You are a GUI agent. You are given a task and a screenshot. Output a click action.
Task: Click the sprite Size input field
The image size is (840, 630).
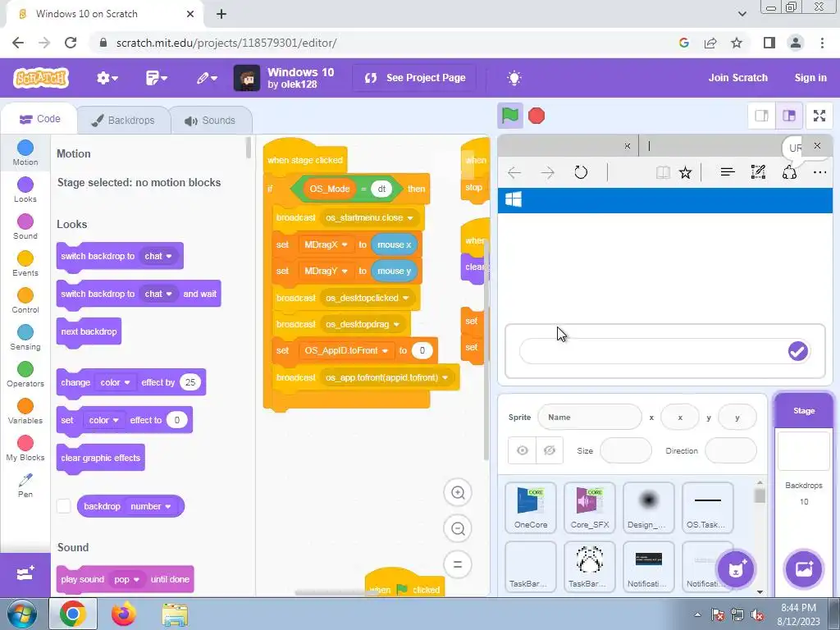[x=626, y=450]
